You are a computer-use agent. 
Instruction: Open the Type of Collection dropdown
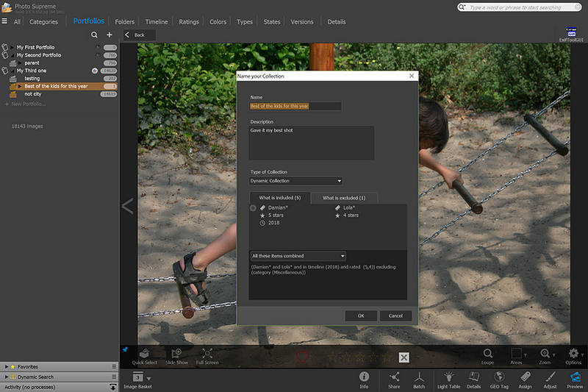[295, 180]
